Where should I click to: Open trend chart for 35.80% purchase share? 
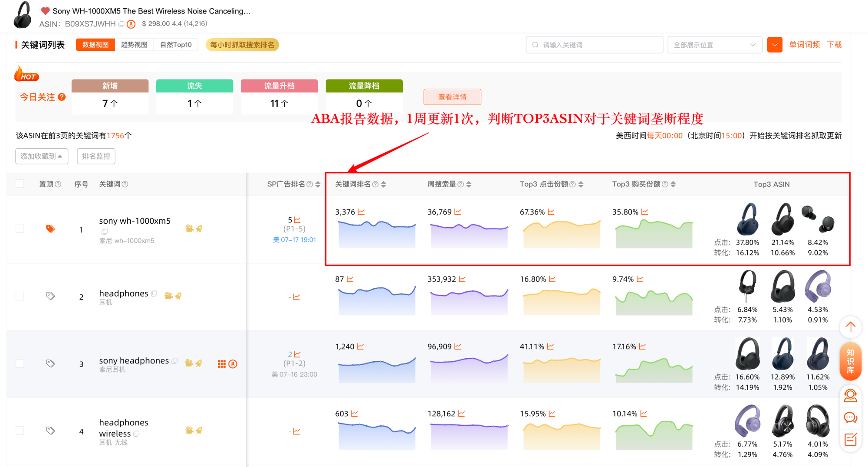[x=645, y=212]
